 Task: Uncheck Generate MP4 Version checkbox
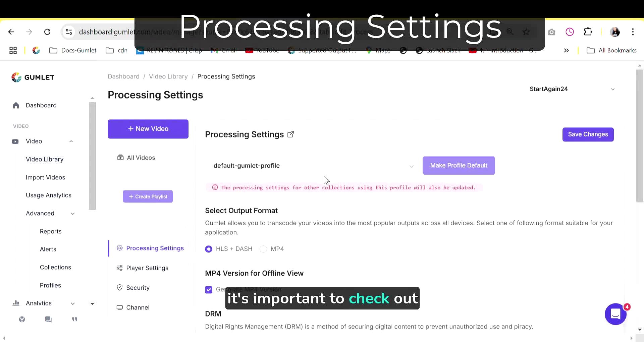tap(209, 290)
